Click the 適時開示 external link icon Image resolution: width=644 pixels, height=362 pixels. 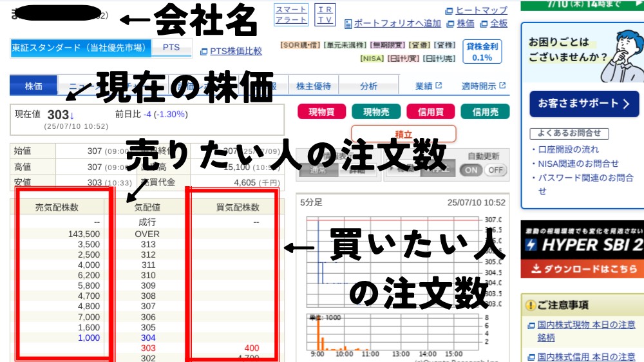[x=502, y=86]
